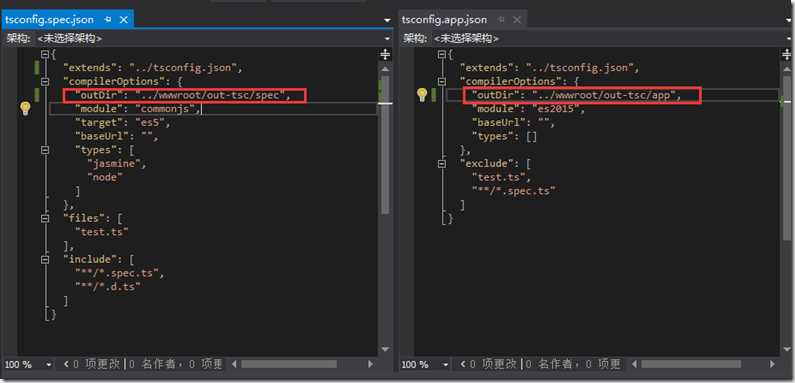
Task: Click the right arrow of the right pane's horizontal scrollbar
Action: coord(772,364)
